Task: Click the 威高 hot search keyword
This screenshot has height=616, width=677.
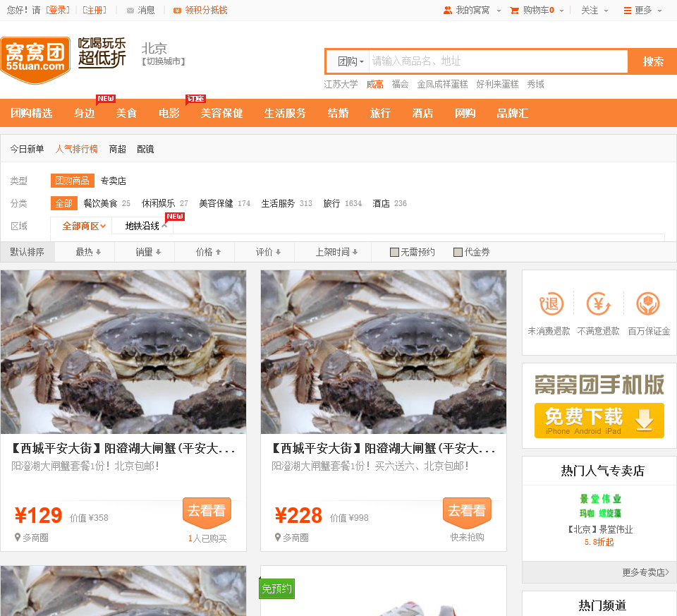Action: coord(374,84)
